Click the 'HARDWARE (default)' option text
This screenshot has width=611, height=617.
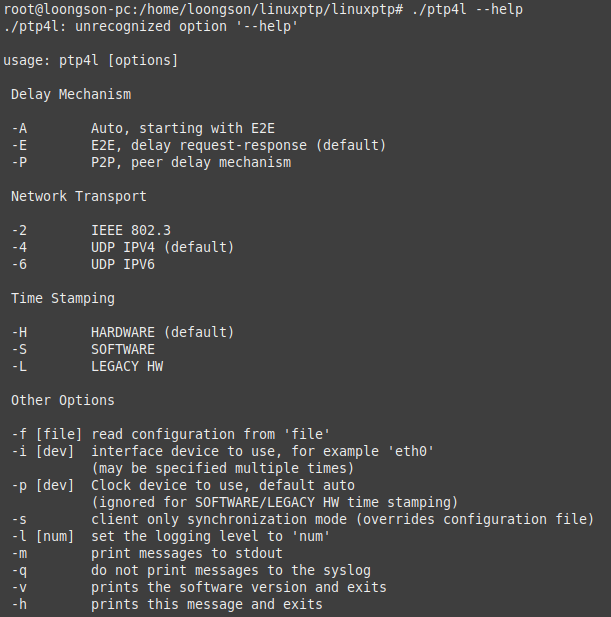point(162,332)
